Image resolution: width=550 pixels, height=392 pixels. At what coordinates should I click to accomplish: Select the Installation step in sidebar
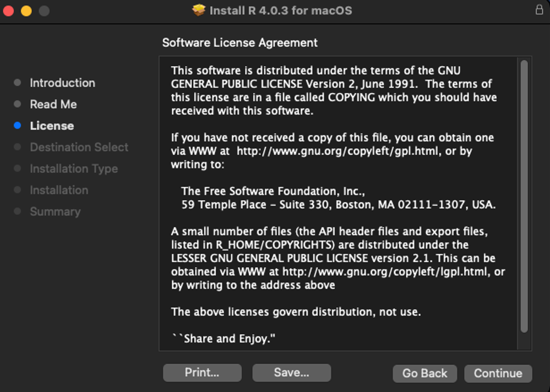59,190
